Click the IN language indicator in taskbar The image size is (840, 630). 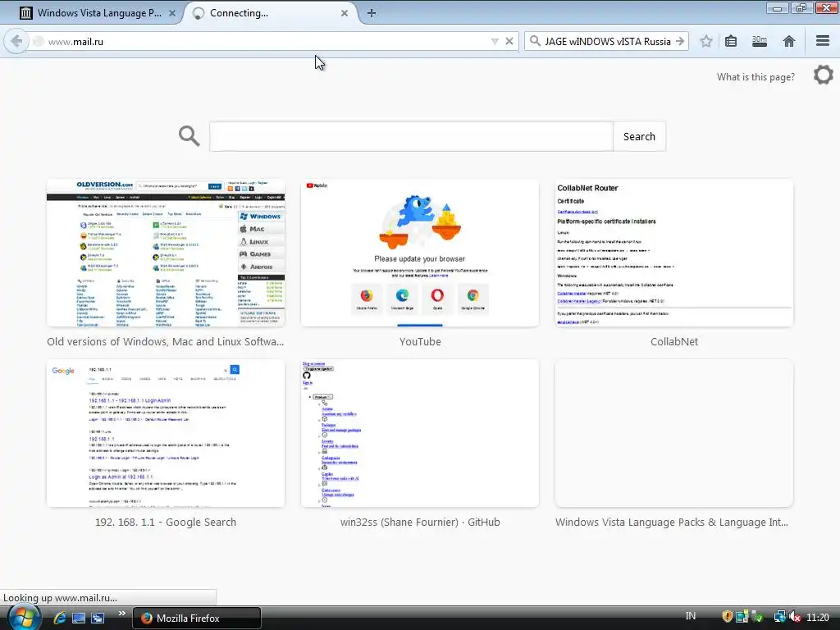(x=691, y=616)
